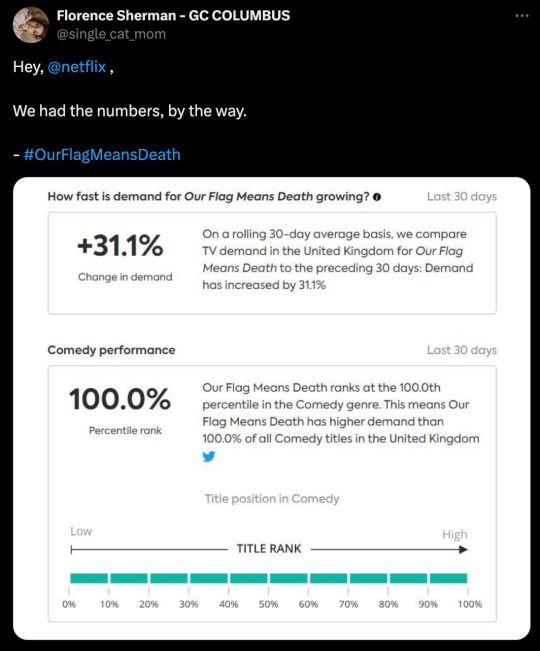
Task: Click the TITLE RANK label
Action: pyautogui.click(x=269, y=549)
